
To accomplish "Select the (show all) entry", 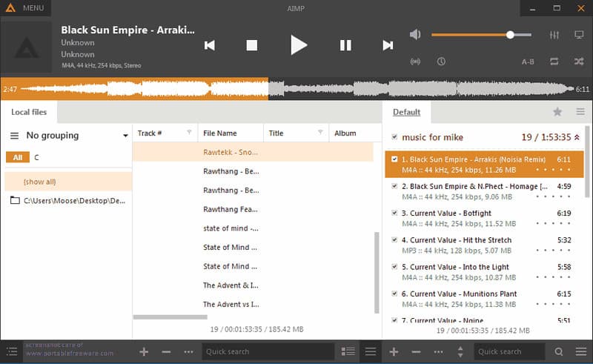I will pos(68,182).
